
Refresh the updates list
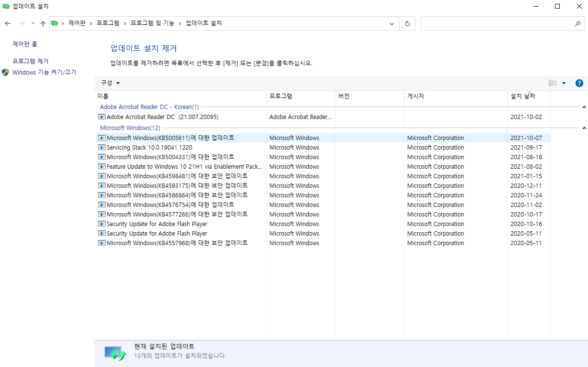coord(407,23)
